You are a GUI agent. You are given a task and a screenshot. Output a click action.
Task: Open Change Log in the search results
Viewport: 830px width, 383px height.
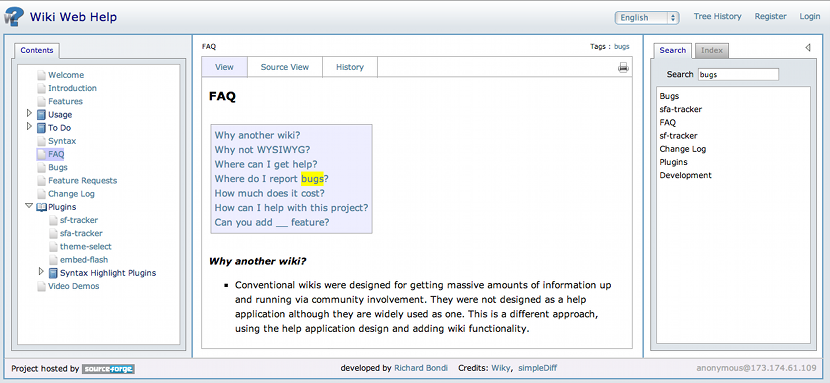click(x=683, y=149)
